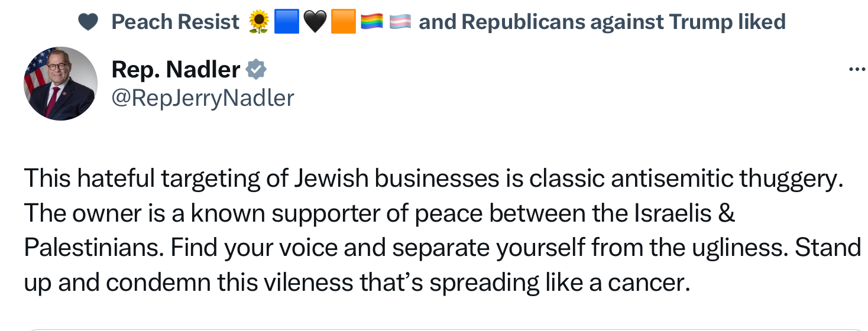Click the rainbow pride flag emoji
The height and width of the screenshot is (331, 868).
pos(372,22)
